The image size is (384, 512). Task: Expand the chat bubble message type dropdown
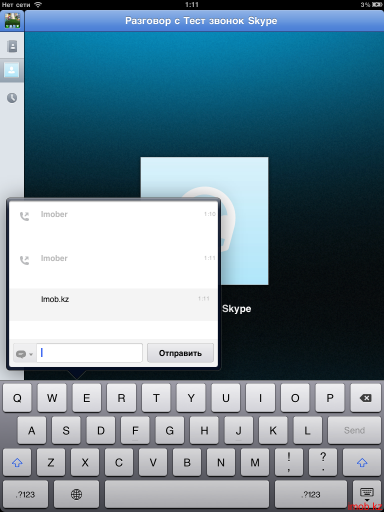[x=24, y=354]
